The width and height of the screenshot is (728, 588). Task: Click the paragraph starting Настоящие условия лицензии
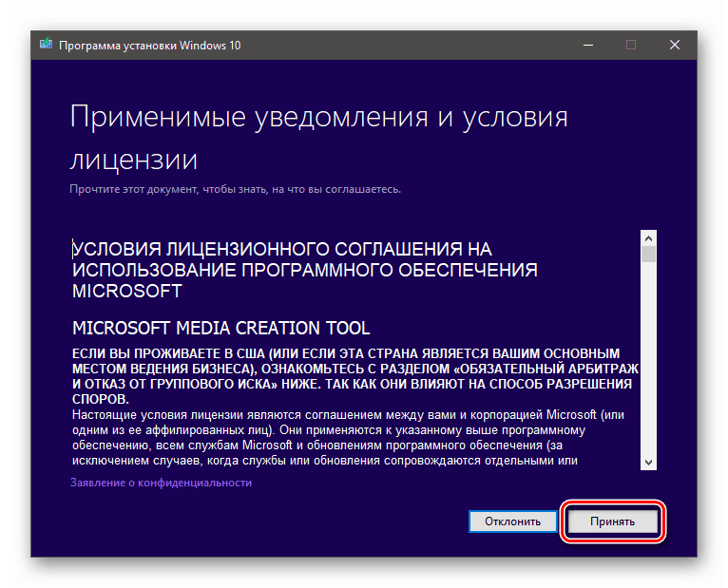[x=348, y=438]
